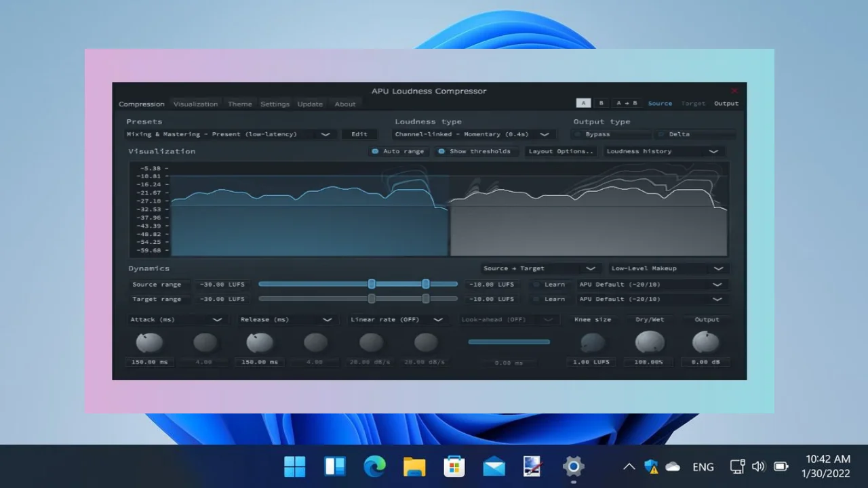Open the ENG language switcher
This screenshot has height=488, width=868.
(703, 466)
